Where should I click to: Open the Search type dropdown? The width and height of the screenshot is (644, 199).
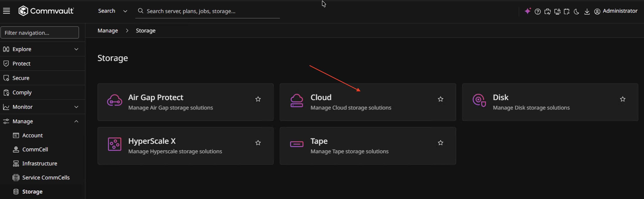tap(113, 11)
